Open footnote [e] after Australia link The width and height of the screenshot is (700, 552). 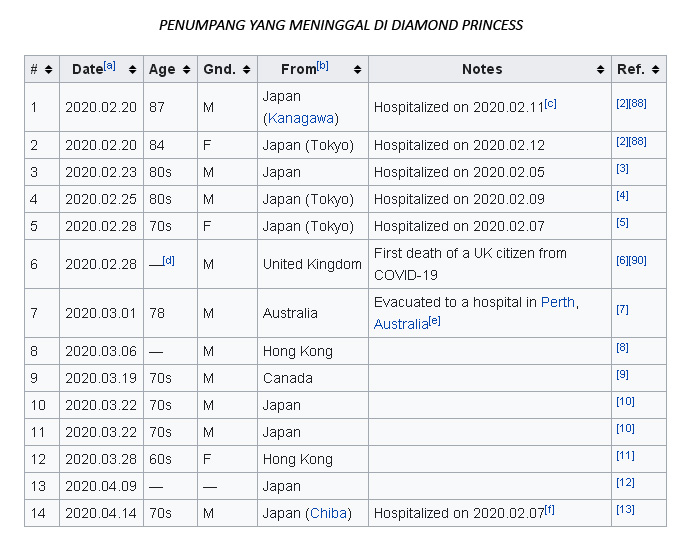[434, 321]
